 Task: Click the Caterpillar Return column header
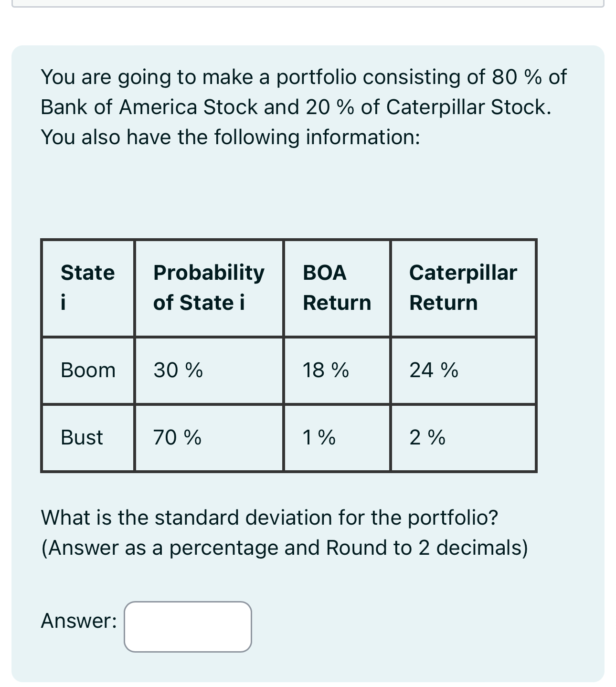tap(463, 286)
